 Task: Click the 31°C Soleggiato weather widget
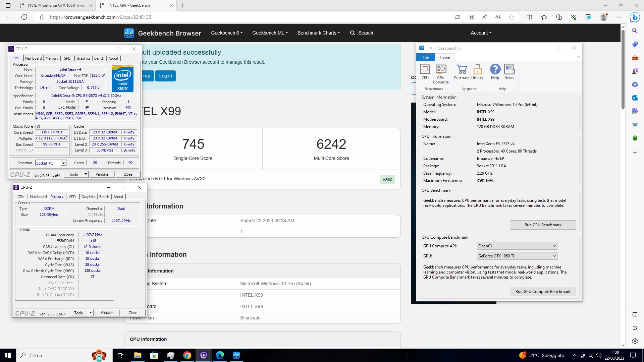pos(542,355)
